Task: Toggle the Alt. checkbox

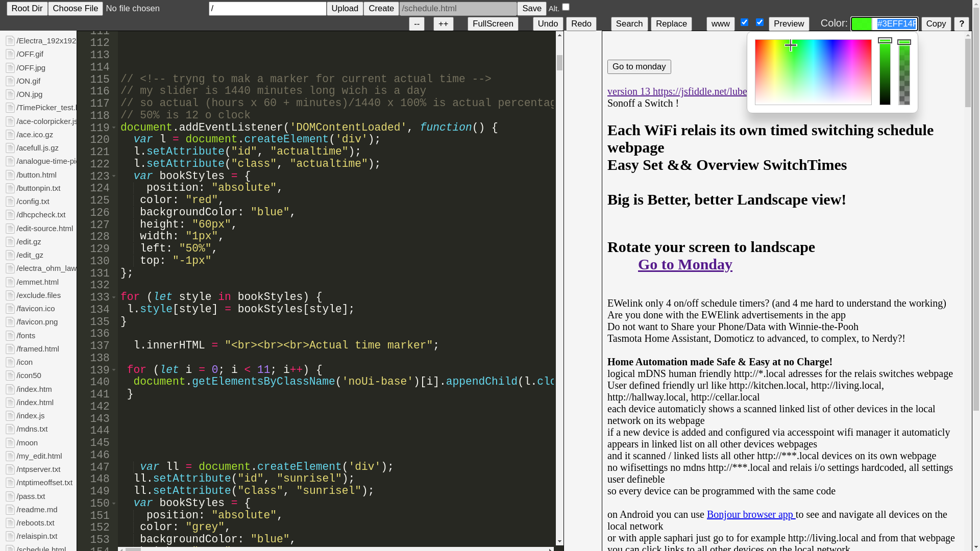Action: click(x=566, y=7)
